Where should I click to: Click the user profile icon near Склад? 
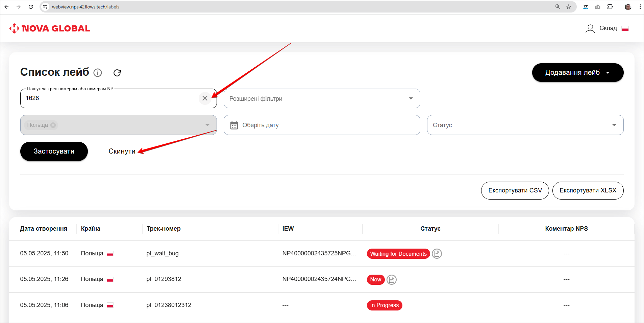point(590,29)
